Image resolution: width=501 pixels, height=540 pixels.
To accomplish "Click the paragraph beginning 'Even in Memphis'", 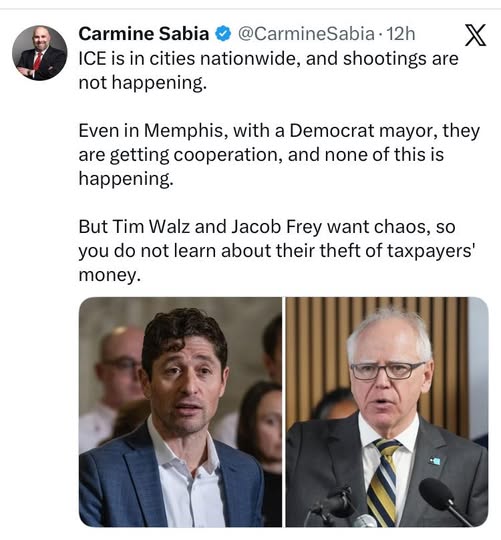I will (279, 155).
